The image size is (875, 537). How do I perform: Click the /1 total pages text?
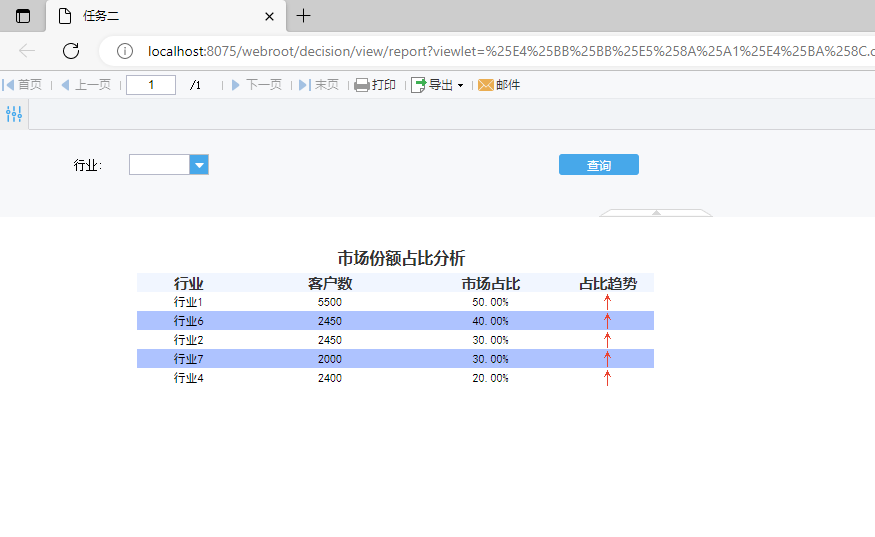(195, 85)
